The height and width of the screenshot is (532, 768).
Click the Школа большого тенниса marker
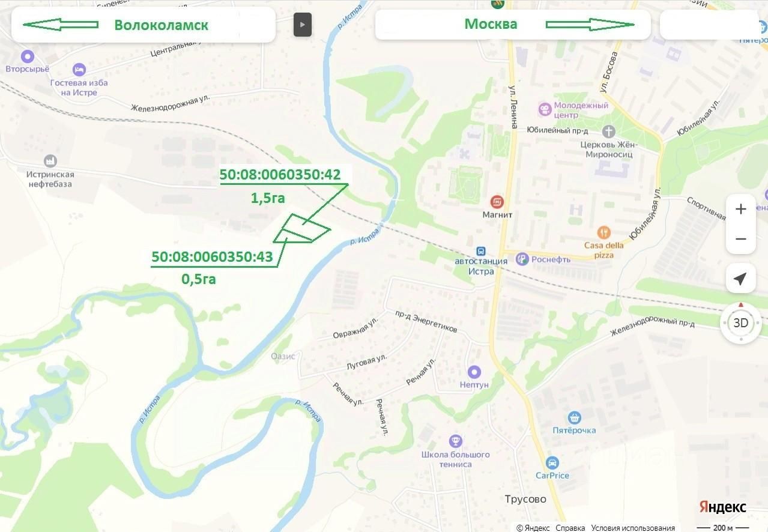pyautogui.click(x=456, y=441)
